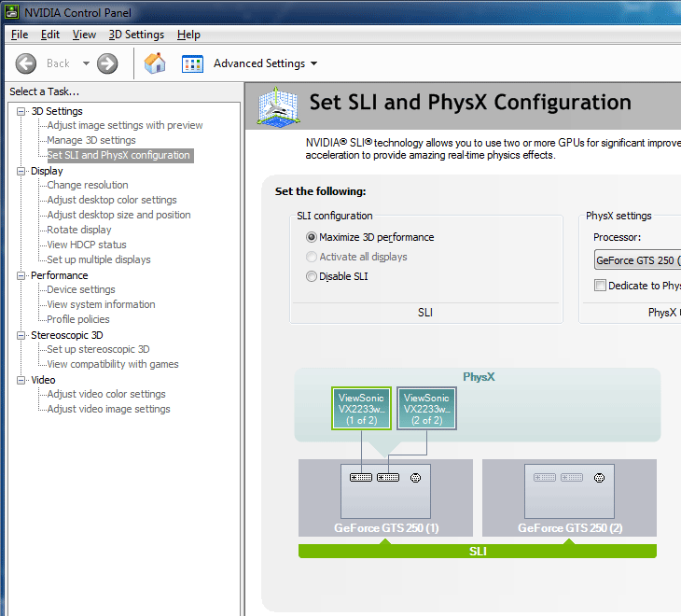The width and height of the screenshot is (681, 616).
Task: Go to the Home icon
Action: [155, 63]
